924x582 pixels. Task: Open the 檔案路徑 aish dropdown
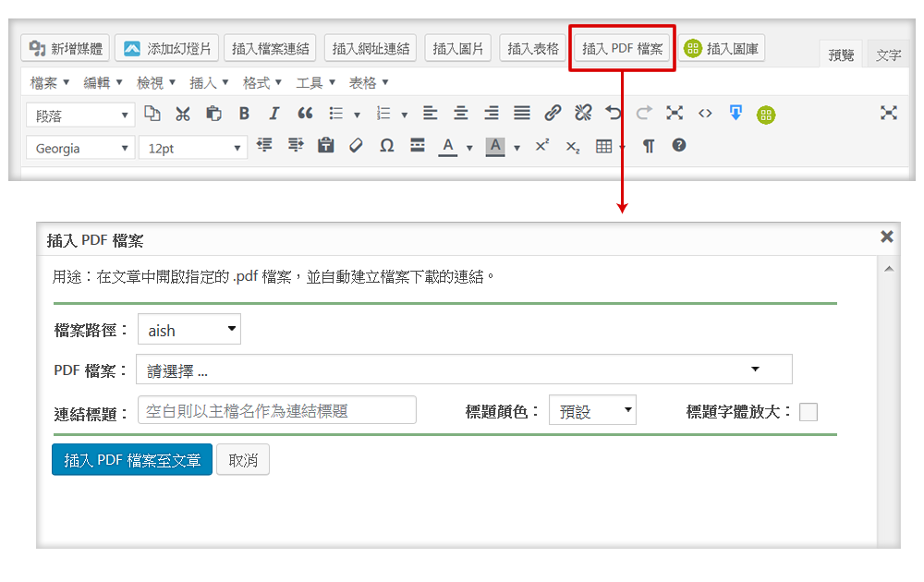188,329
